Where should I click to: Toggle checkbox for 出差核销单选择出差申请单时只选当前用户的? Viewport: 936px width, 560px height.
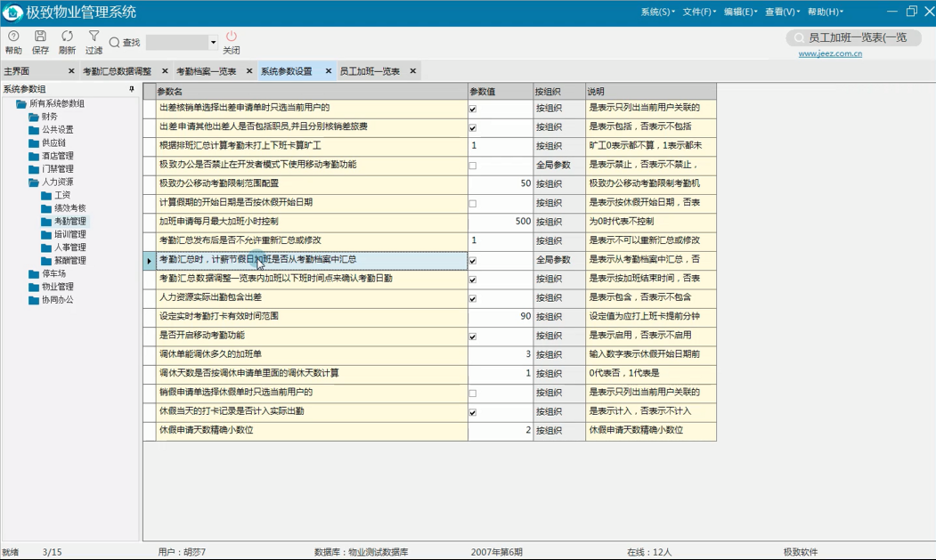point(473,109)
